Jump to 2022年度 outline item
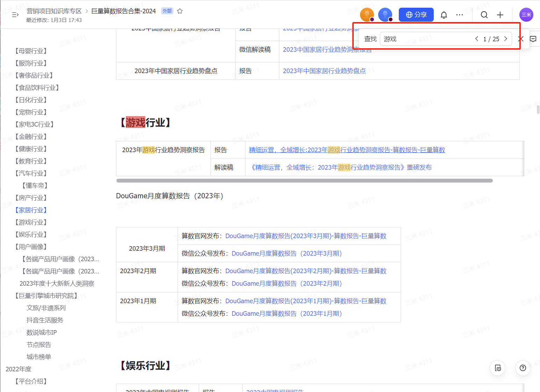The height and width of the screenshot is (392, 540). [x=19, y=369]
